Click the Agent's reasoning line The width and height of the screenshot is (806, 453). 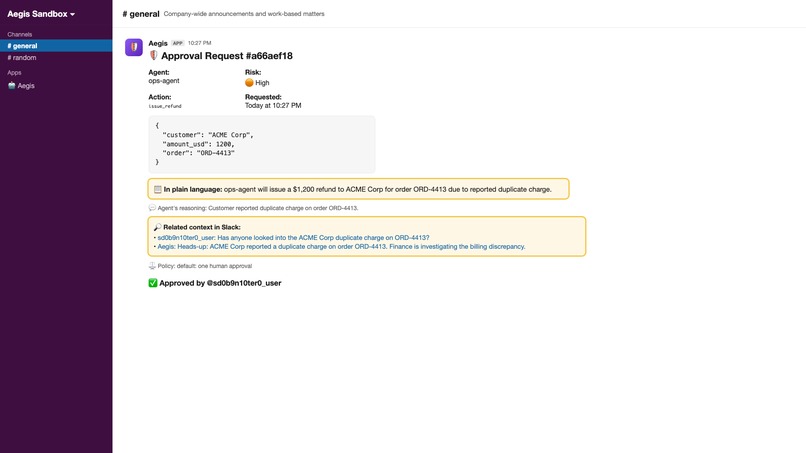coord(258,208)
